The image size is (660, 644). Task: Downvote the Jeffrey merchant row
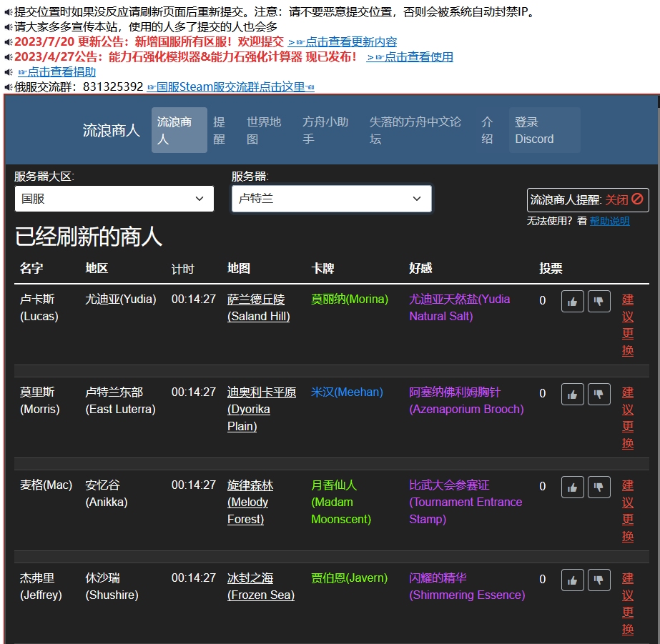(599, 580)
